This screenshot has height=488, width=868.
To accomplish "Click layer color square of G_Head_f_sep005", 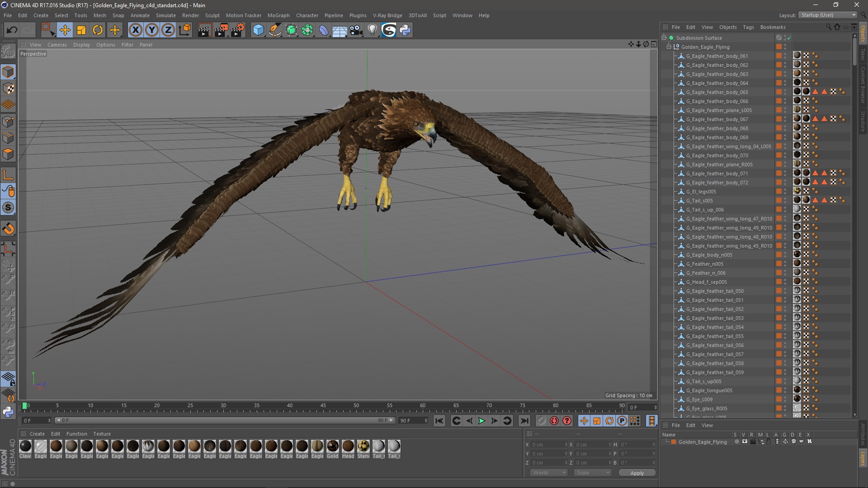I will (779, 282).
